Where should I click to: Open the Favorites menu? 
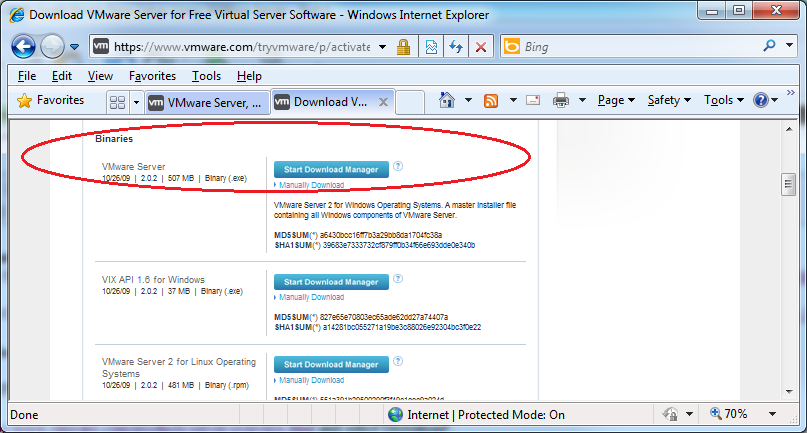pyautogui.click(x=152, y=76)
